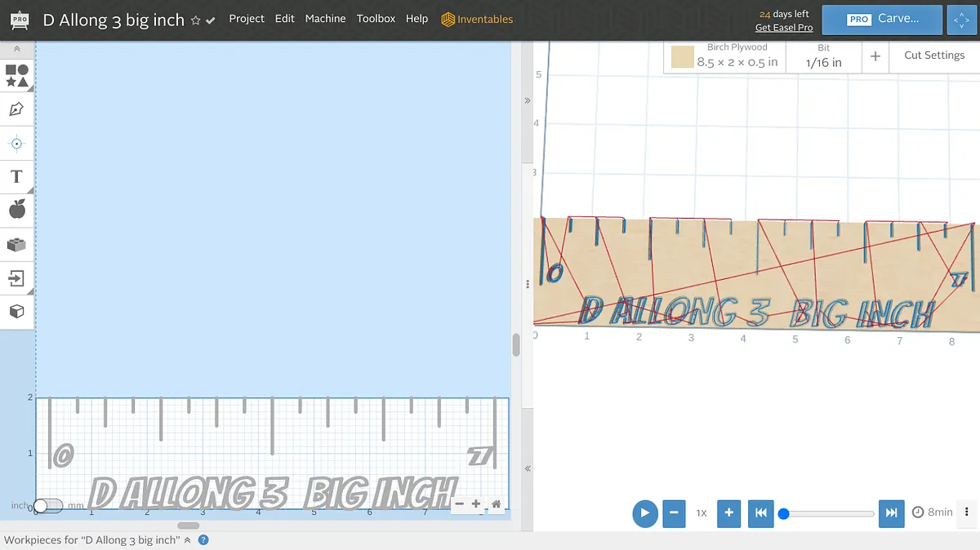
Task: Click the Carve button
Action: pos(882,19)
